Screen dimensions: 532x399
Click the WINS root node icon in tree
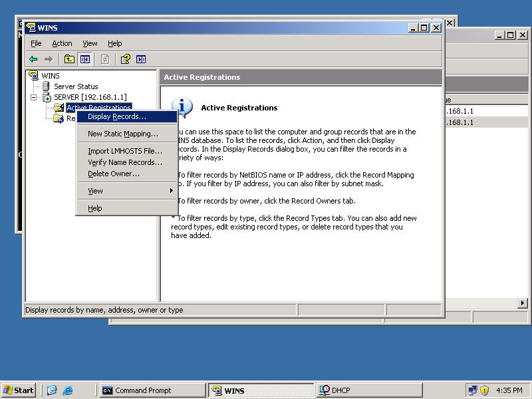pyautogui.click(x=33, y=74)
